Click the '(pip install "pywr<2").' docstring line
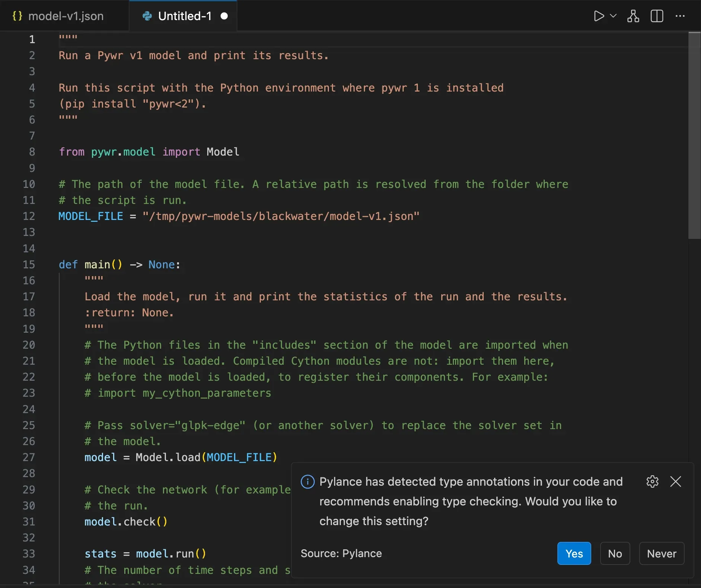Viewport: 701px width, 588px height. point(132,103)
